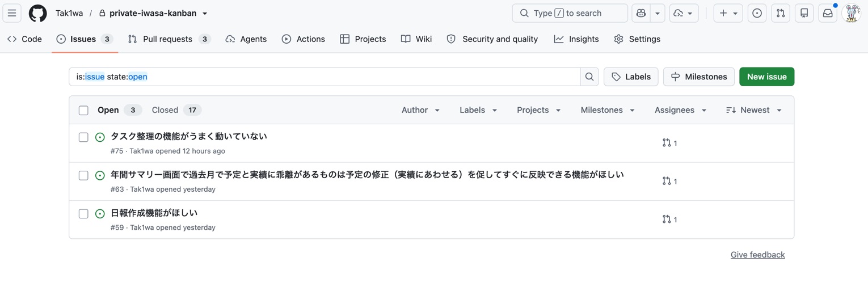Open the pull requests icon in header
Screen dimensions: 868x291
(x=781, y=13)
